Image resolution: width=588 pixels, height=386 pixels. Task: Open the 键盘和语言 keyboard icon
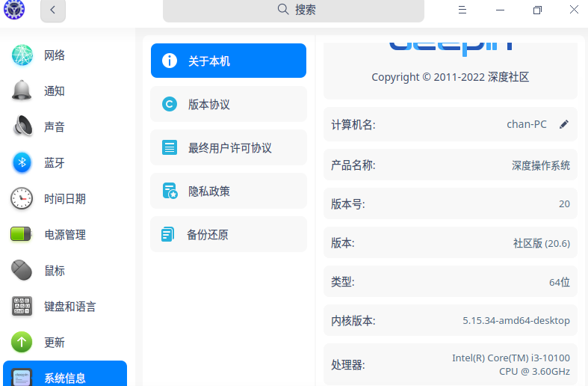[x=22, y=306]
